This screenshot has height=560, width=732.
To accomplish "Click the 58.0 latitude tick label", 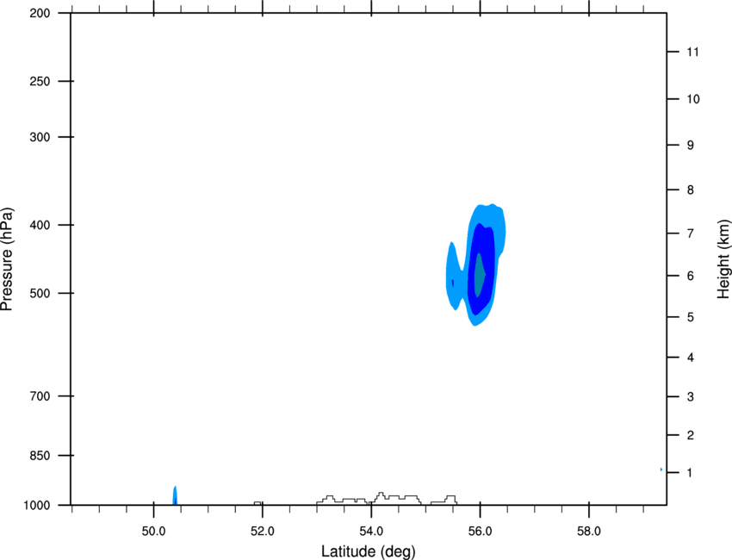I will coord(589,532).
